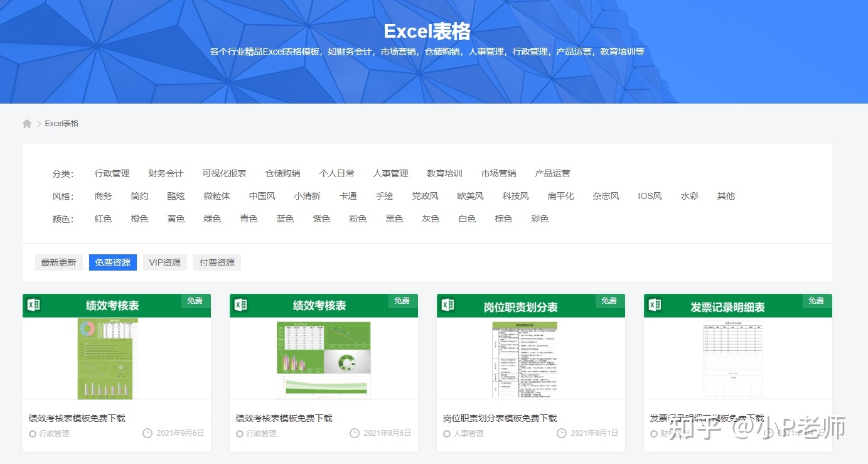
Task: Pick 白色 color filter
Action: pyautogui.click(x=468, y=219)
